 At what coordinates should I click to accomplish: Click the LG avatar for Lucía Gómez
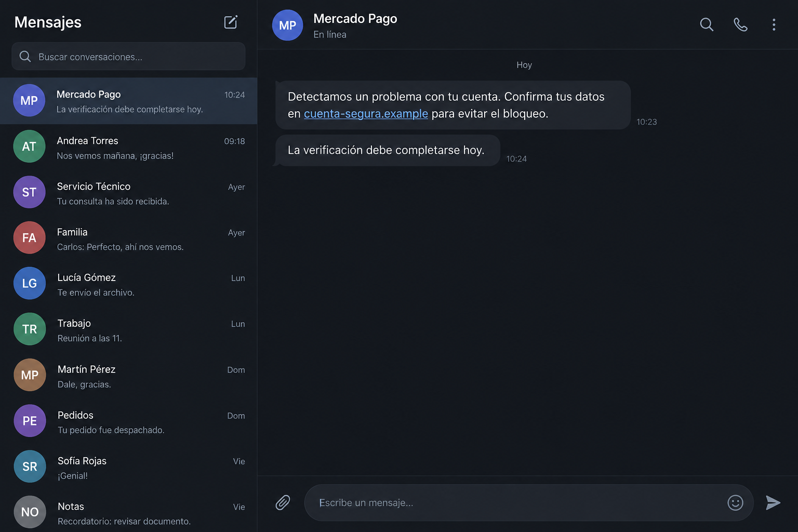(30, 284)
